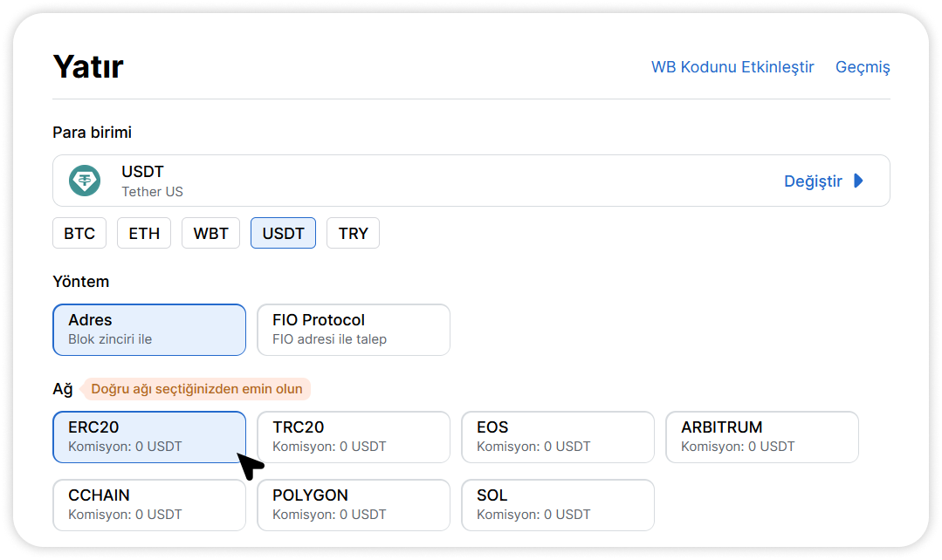Select the ETH quick currency chip
942x560 pixels.
point(144,233)
